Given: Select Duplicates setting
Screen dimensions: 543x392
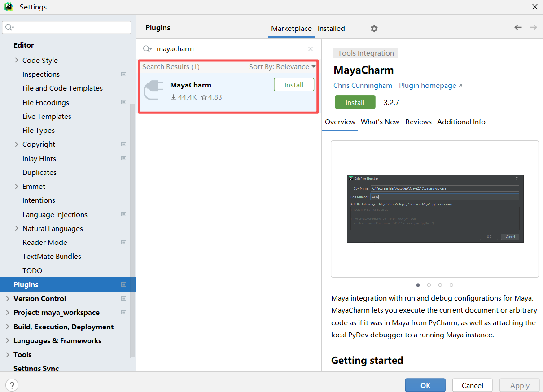Looking at the screenshot, I should pyautogui.click(x=39, y=172).
